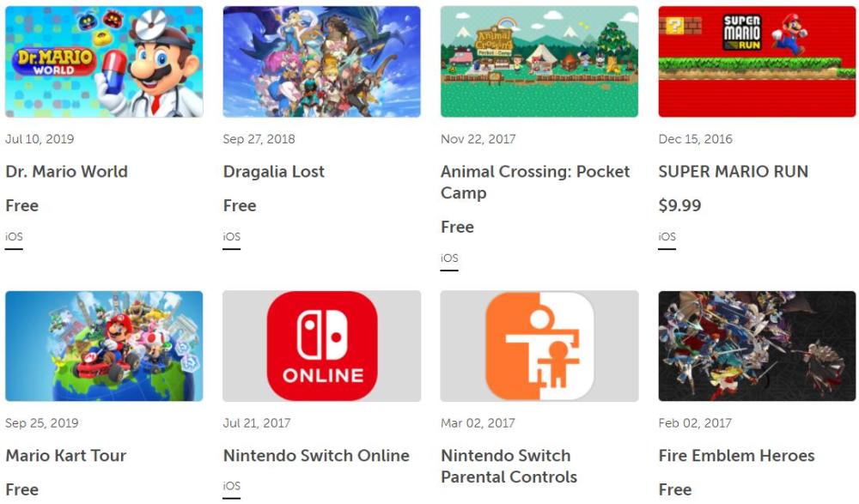859x504 pixels.
Task: Go to the Mario Kart Tour title
Action: 66,455
